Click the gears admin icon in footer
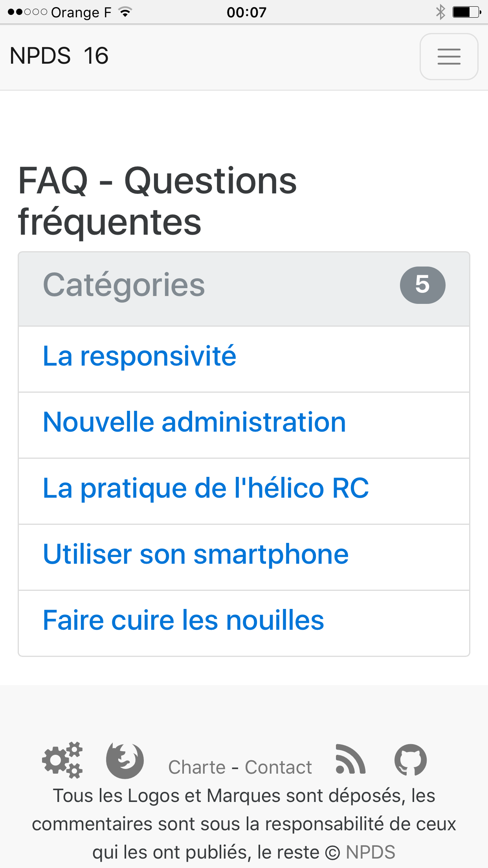The height and width of the screenshot is (868, 488). point(62,760)
